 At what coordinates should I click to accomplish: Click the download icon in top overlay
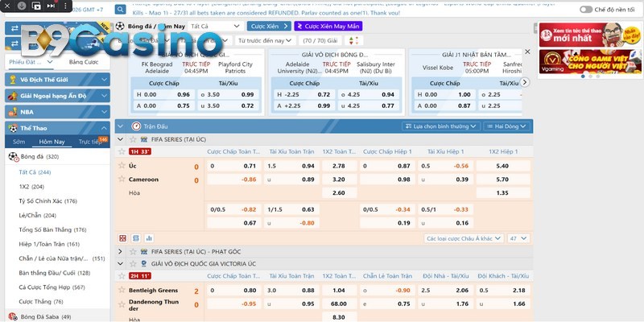click(x=23, y=6)
